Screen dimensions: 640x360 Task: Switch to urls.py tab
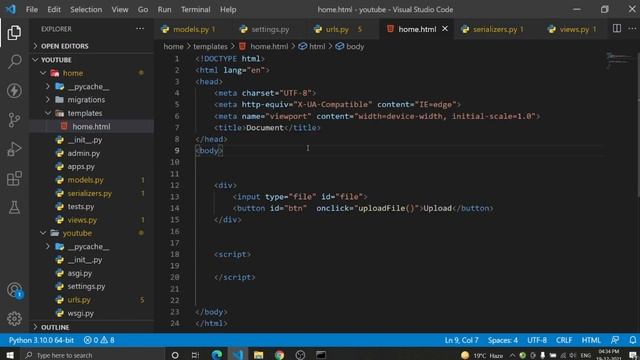(338, 29)
